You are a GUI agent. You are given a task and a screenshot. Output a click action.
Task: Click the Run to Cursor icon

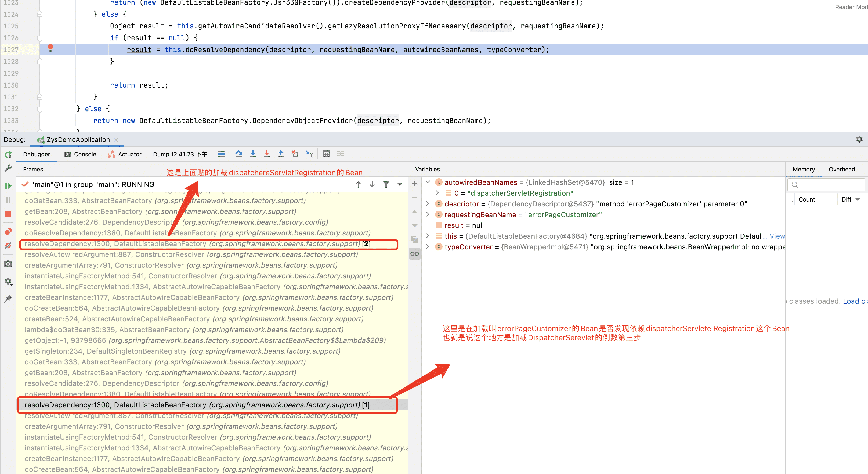click(x=309, y=154)
